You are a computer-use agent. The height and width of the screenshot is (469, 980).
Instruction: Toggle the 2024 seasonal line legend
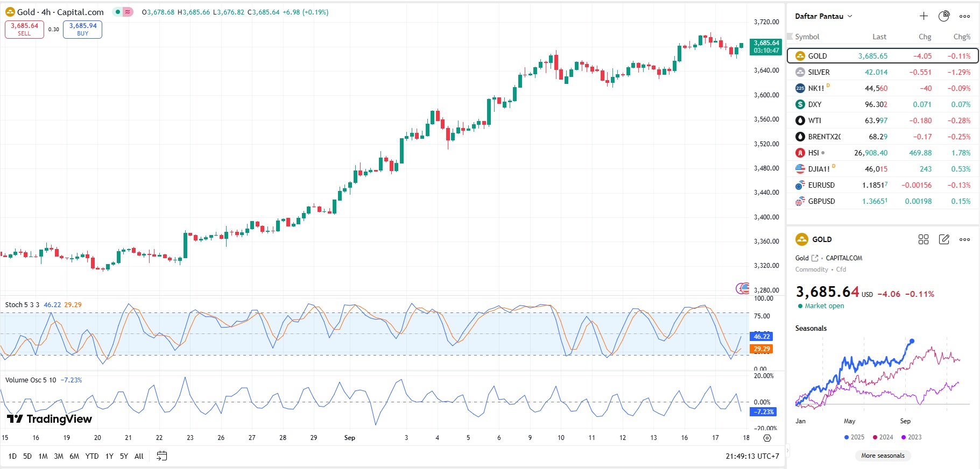click(883, 437)
